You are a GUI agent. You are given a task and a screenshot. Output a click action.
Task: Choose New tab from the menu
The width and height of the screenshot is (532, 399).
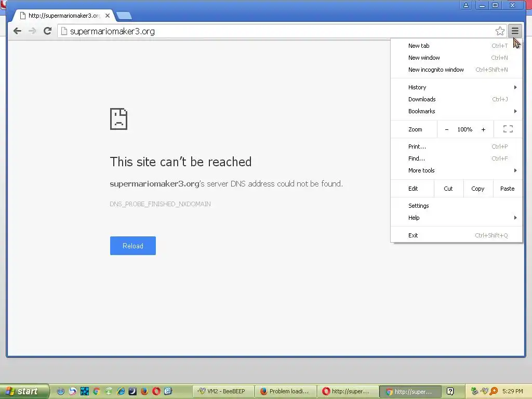(x=456, y=46)
